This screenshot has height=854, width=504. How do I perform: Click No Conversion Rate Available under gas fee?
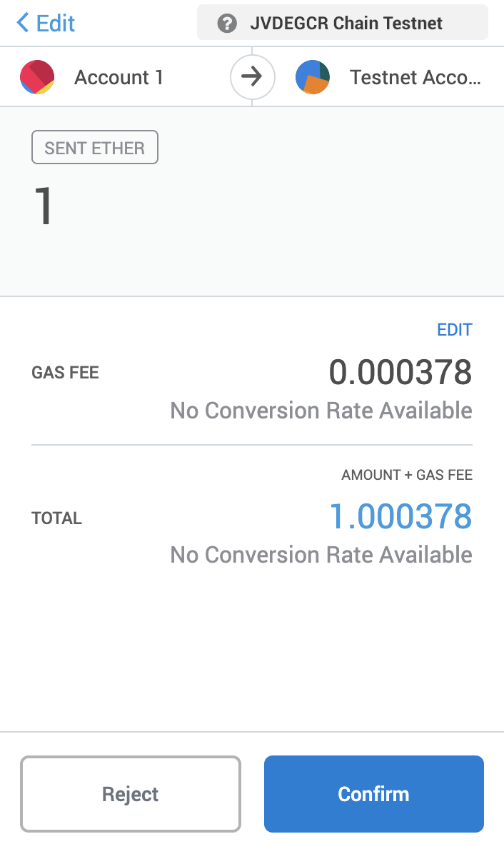321,411
